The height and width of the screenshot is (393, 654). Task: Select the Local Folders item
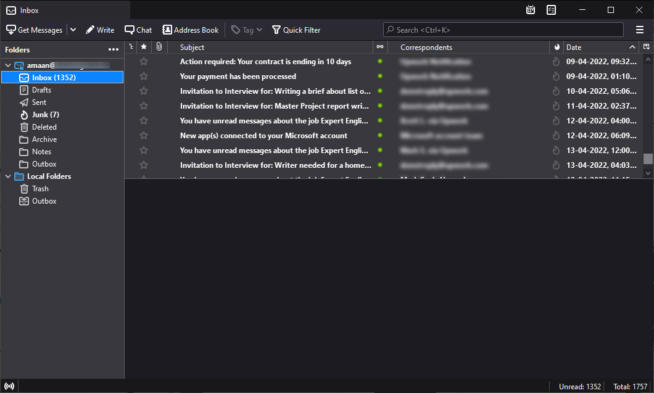click(62, 176)
